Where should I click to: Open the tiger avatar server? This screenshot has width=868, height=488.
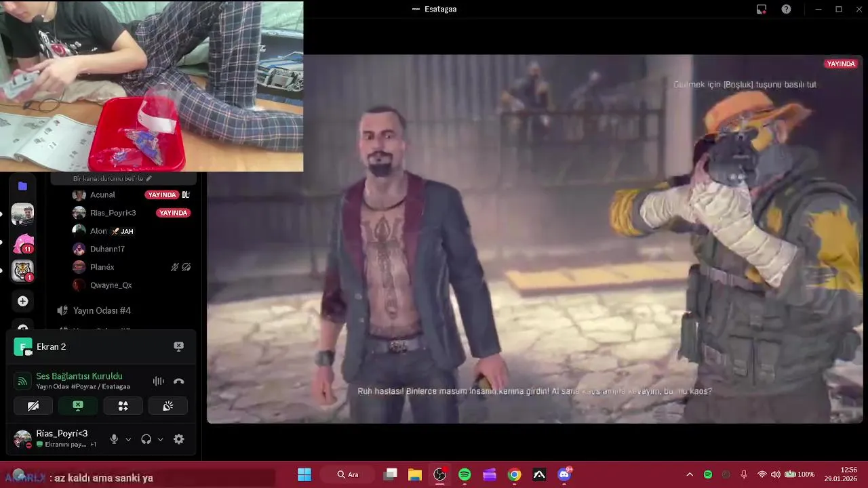22,271
